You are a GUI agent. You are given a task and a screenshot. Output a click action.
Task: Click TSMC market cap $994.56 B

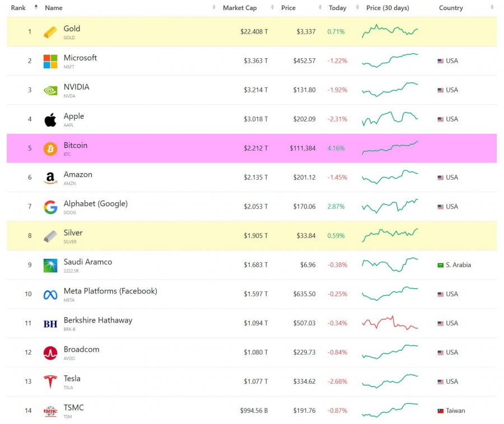pos(254,411)
